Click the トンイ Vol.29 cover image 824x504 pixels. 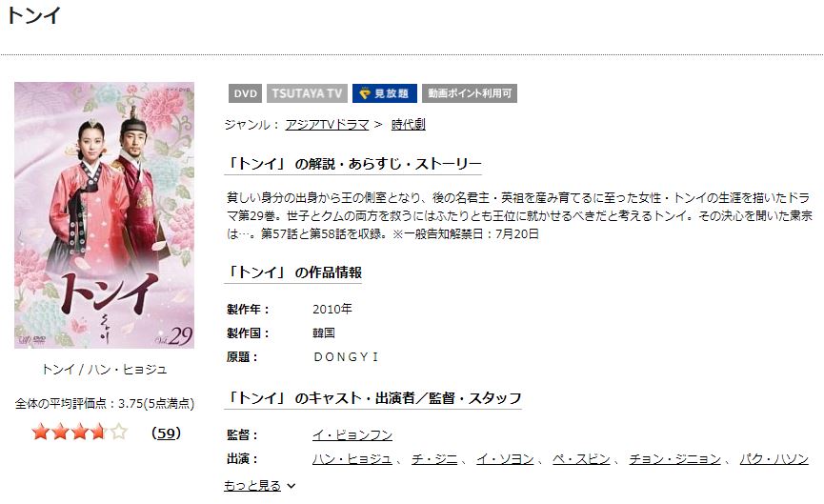104,215
